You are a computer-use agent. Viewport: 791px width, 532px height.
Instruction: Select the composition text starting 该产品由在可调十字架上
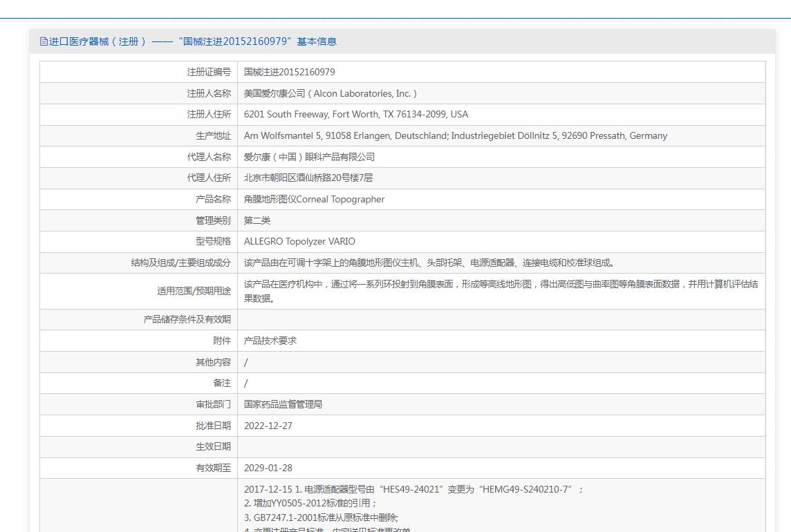[429, 263]
